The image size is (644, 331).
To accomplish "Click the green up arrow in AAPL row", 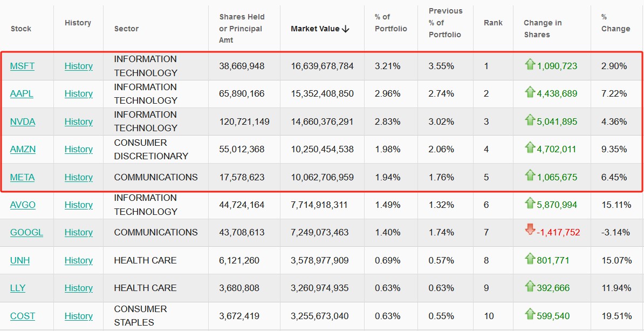I will 530,92.
